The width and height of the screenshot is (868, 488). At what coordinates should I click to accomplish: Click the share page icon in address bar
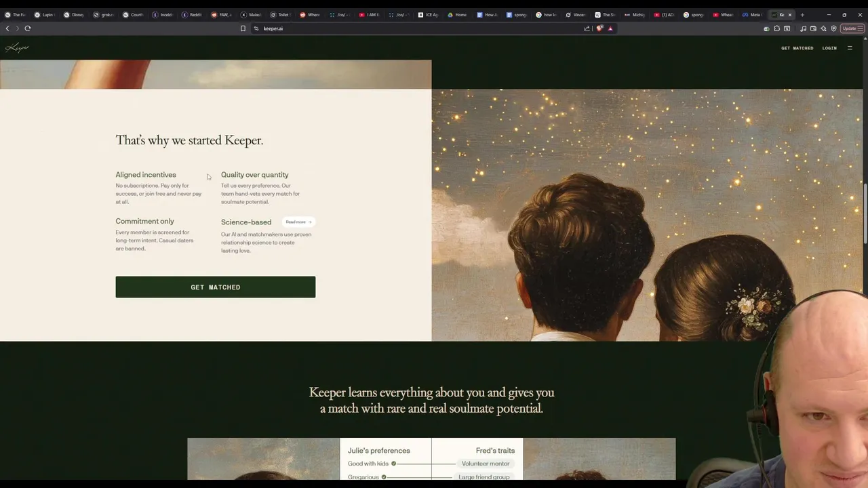pos(587,28)
